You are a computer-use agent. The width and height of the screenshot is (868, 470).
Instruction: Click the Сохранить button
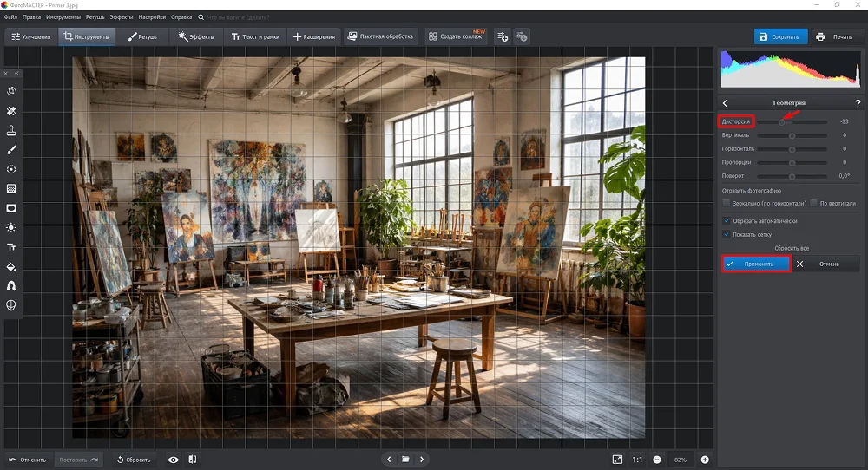[780, 36]
